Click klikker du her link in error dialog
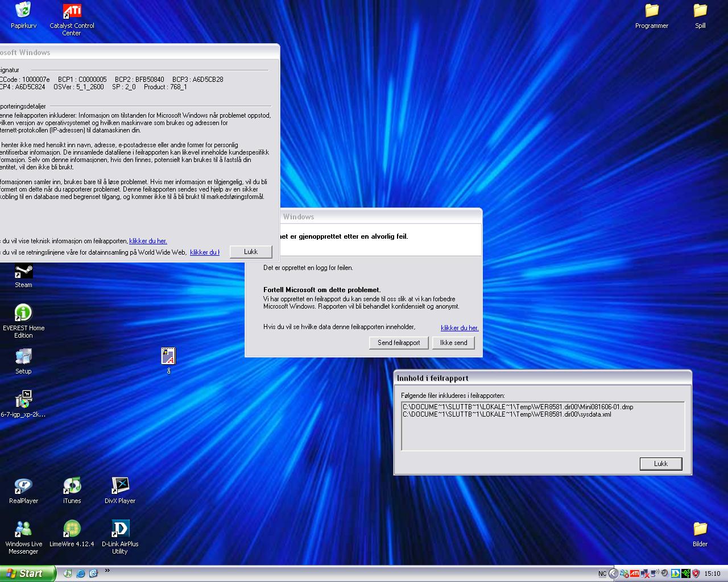This screenshot has width=728, height=582. [460, 328]
